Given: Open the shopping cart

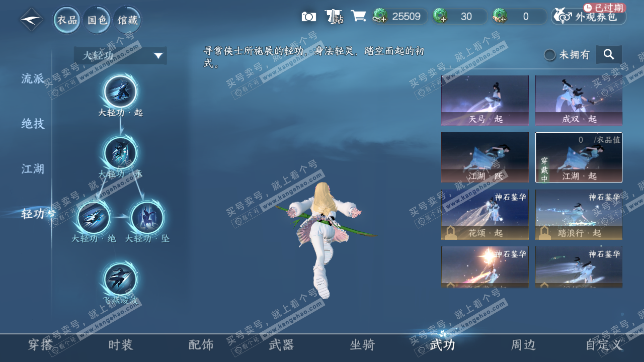Looking at the screenshot, I should (x=358, y=16).
